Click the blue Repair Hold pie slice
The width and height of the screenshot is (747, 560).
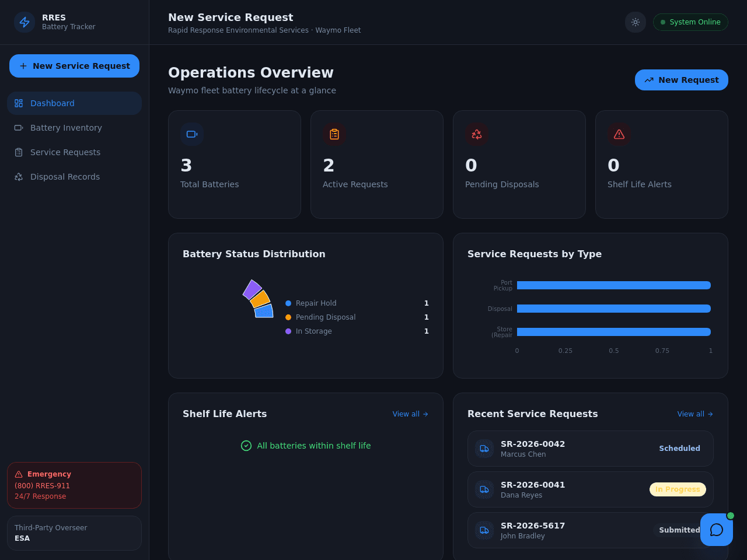(264, 311)
